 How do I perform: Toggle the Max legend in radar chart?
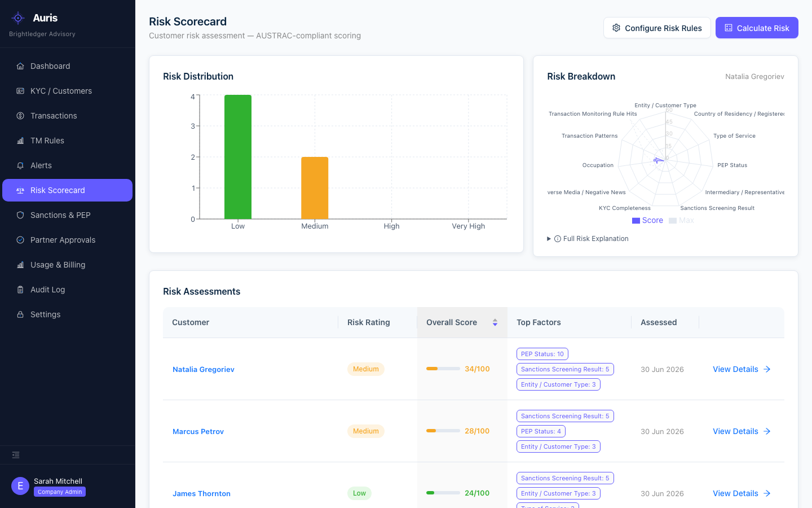click(x=681, y=221)
